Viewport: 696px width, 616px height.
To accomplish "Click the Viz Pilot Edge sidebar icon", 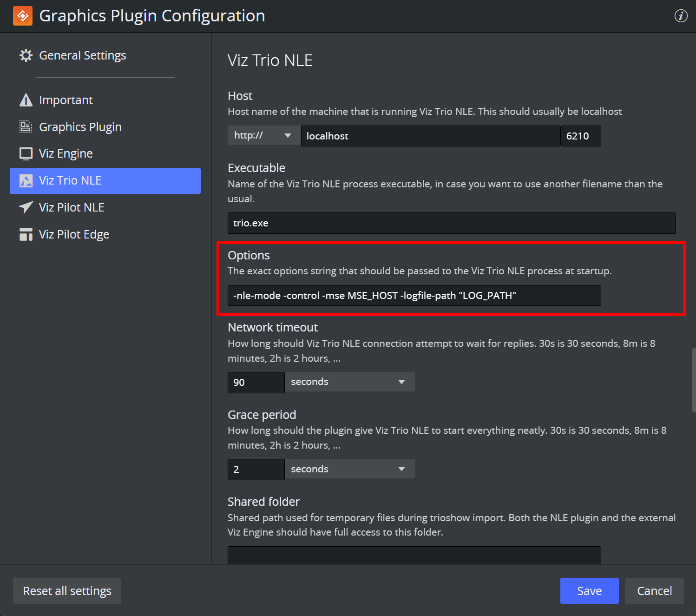I will tap(26, 234).
